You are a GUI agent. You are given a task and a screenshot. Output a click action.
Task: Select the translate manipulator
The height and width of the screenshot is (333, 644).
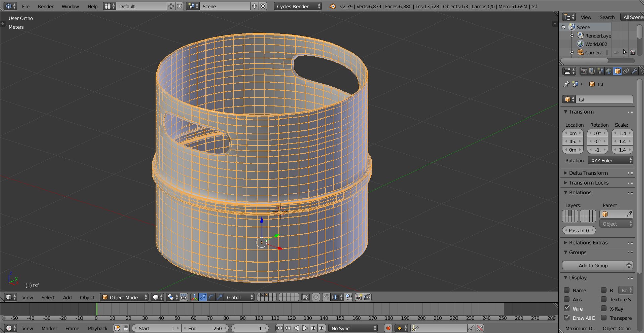pos(203,297)
